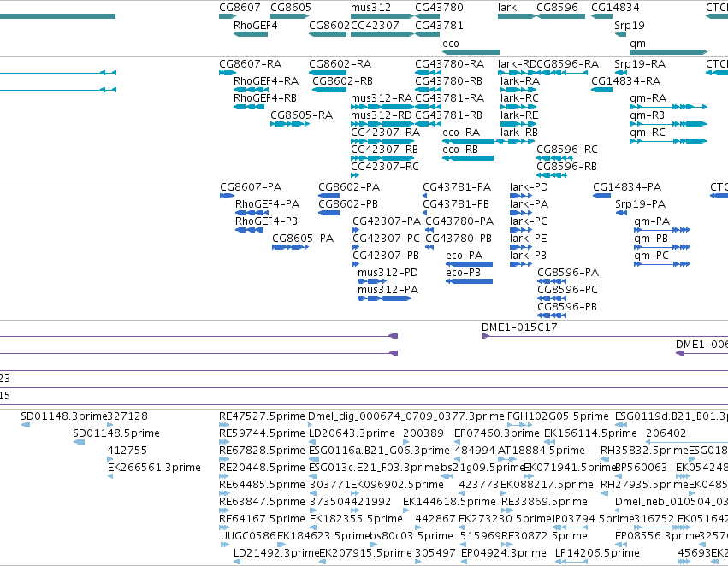The image size is (728, 566).
Task: Click protein lark-PE
Action: pos(529,239)
